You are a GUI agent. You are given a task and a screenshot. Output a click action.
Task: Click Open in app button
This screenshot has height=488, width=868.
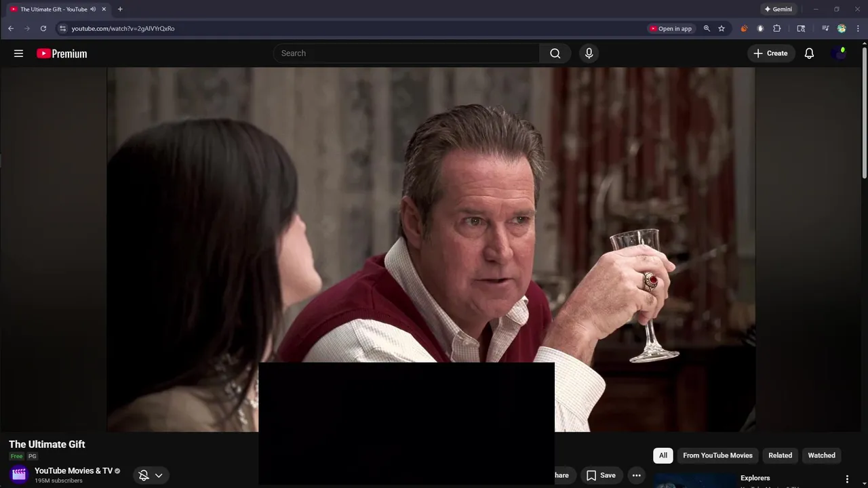click(x=671, y=28)
